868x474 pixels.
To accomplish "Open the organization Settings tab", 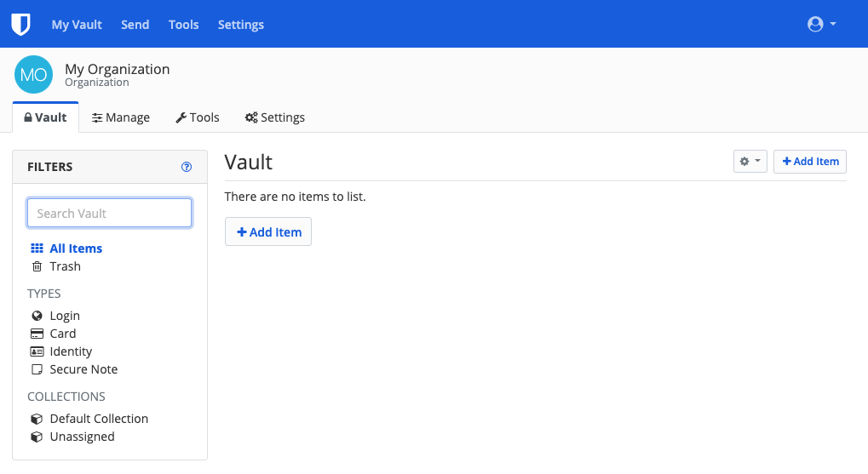I will click(x=275, y=117).
